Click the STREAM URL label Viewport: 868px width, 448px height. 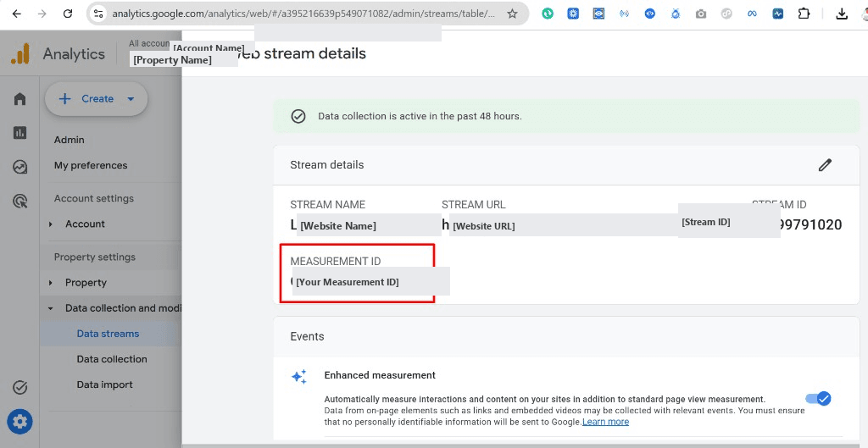coord(474,205)
